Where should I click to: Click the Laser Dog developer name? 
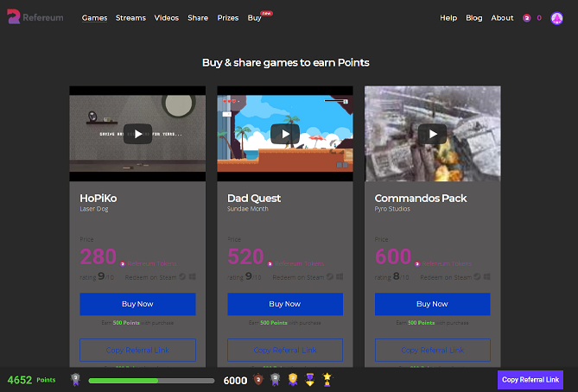94,209
